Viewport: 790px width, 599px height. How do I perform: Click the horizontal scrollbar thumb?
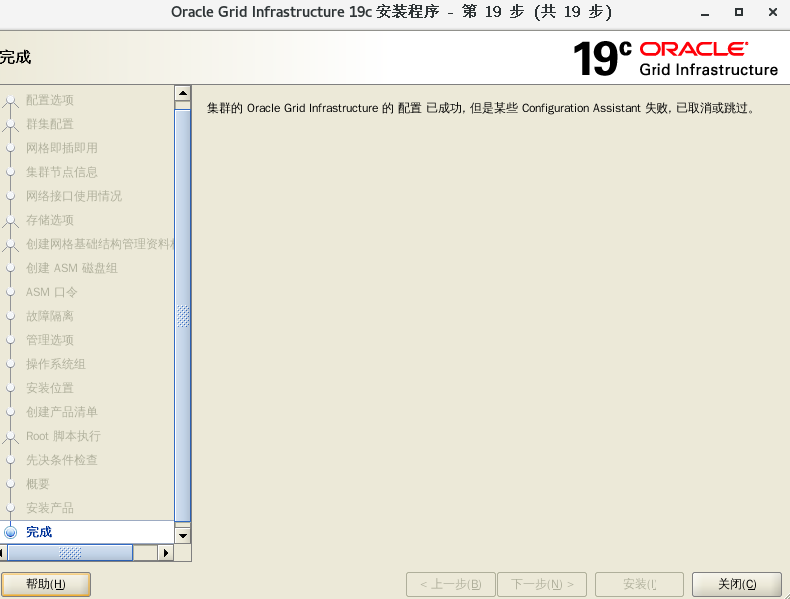click(70, 553)
